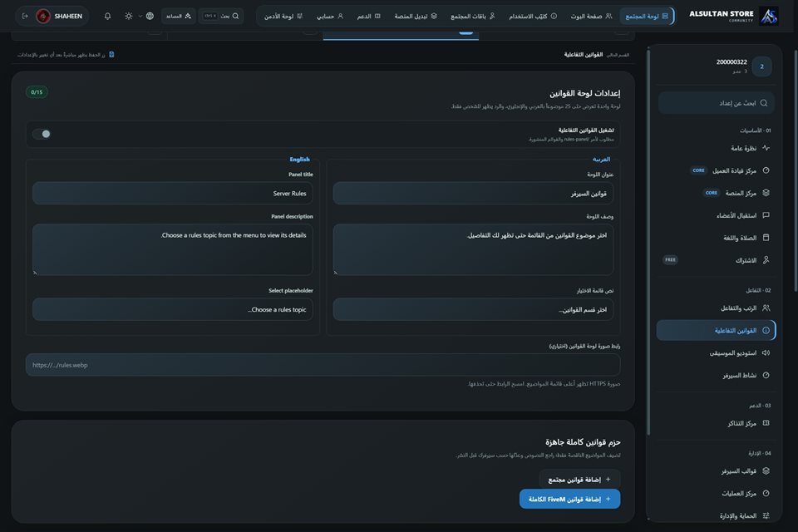The width and height of the screenshot is (798, 532).
Task: Open الرتب والتفاعل ranks and interaction item
Action: [x=715, y=308]
